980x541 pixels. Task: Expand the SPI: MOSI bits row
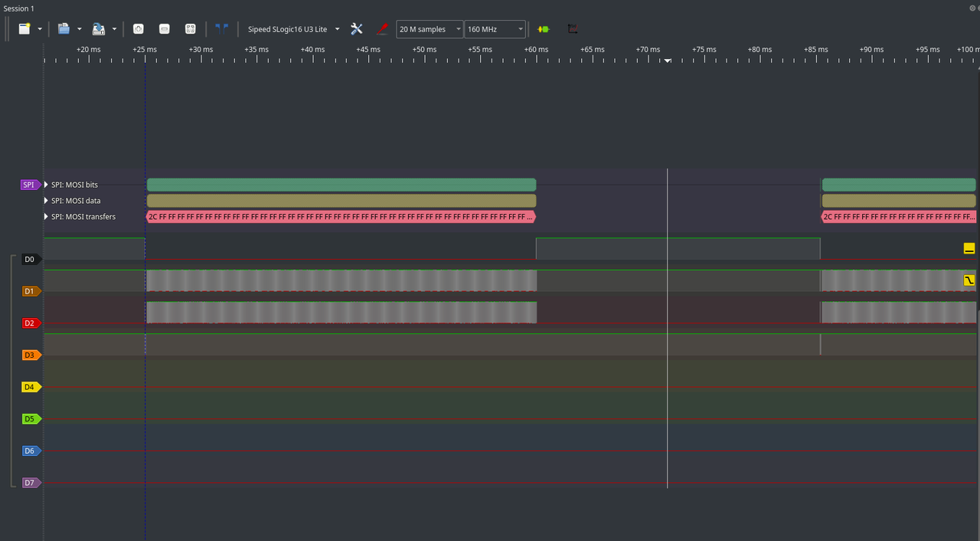(x=46, y=185)
